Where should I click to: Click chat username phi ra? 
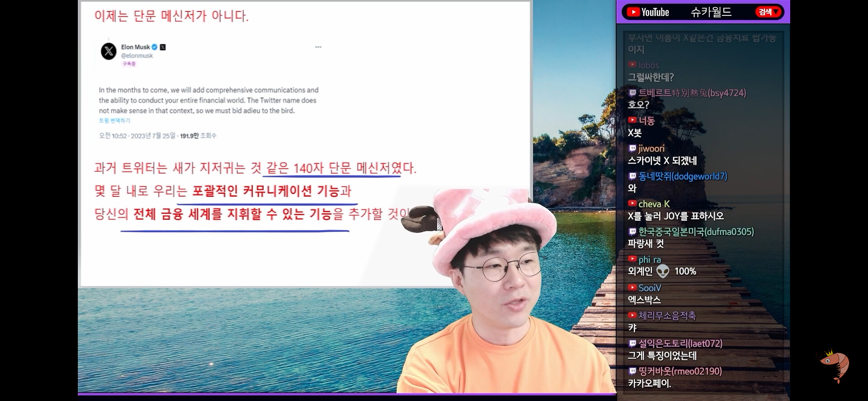(650, 260)
